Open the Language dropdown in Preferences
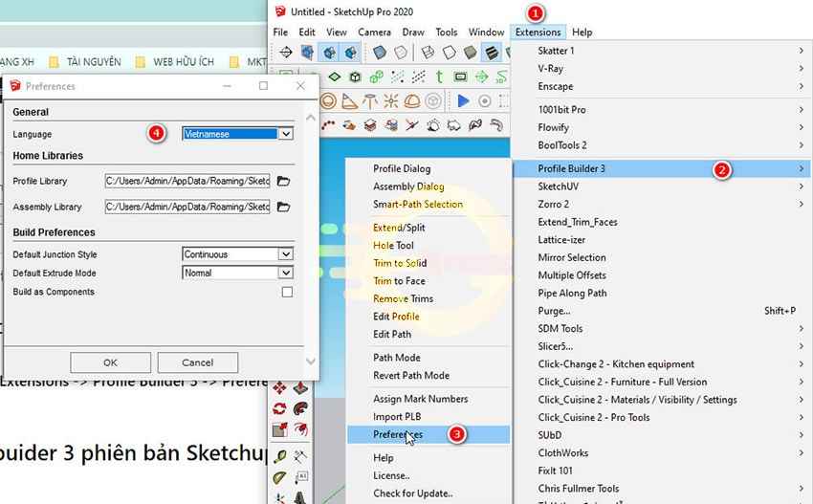Viewport: 813px width, 504px height. coord(237,134)
